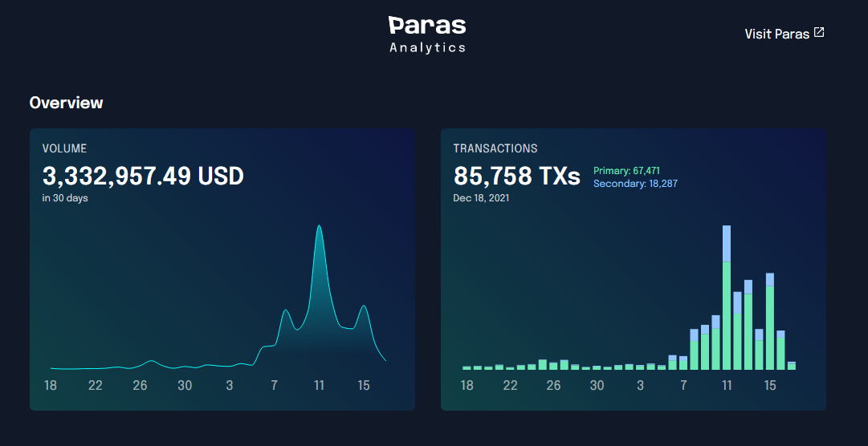The height and width of the screenshot is (446, 868).
Task: Click the tallest transactions bar at 11
Action: tap(727, 297)
